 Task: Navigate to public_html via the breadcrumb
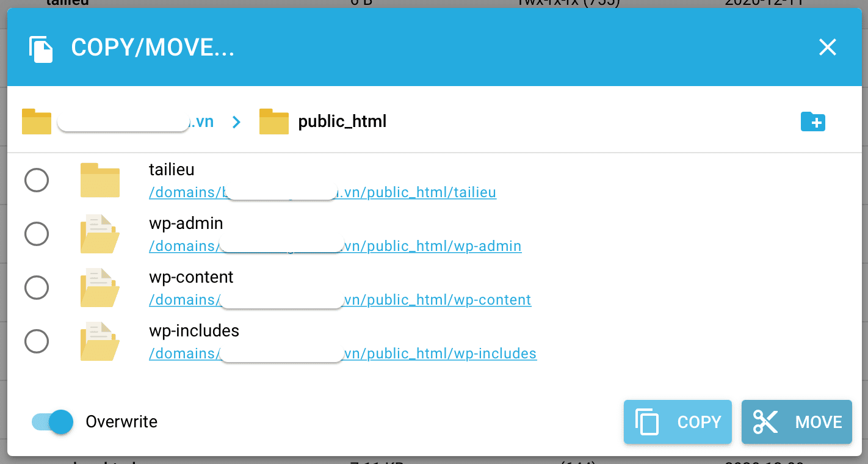341,121
